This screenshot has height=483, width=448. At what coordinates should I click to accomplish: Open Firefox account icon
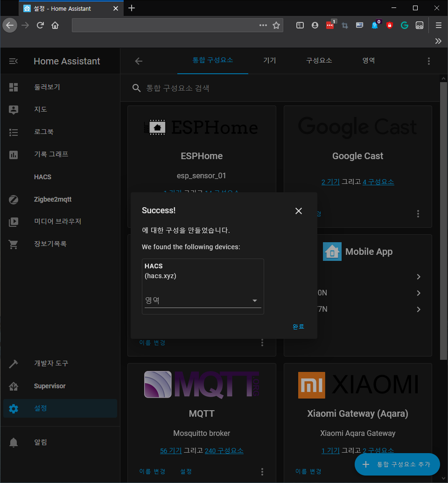point(315,25)
